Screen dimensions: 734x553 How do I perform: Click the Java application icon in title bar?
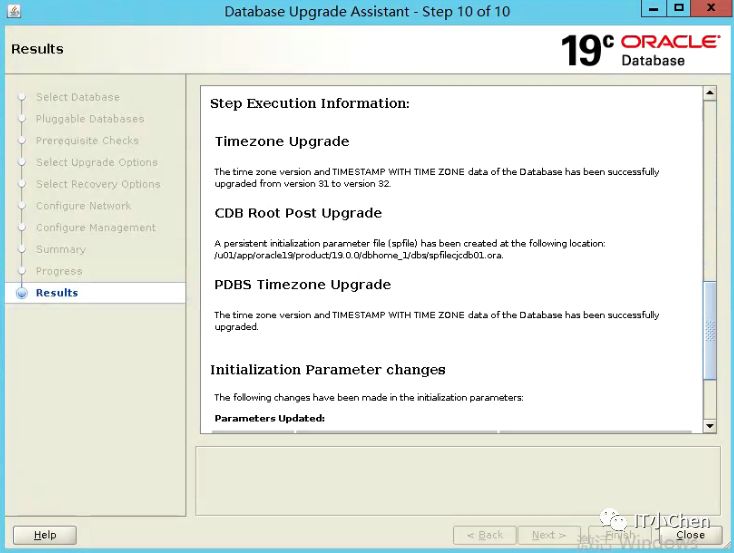tap(14, 11)
